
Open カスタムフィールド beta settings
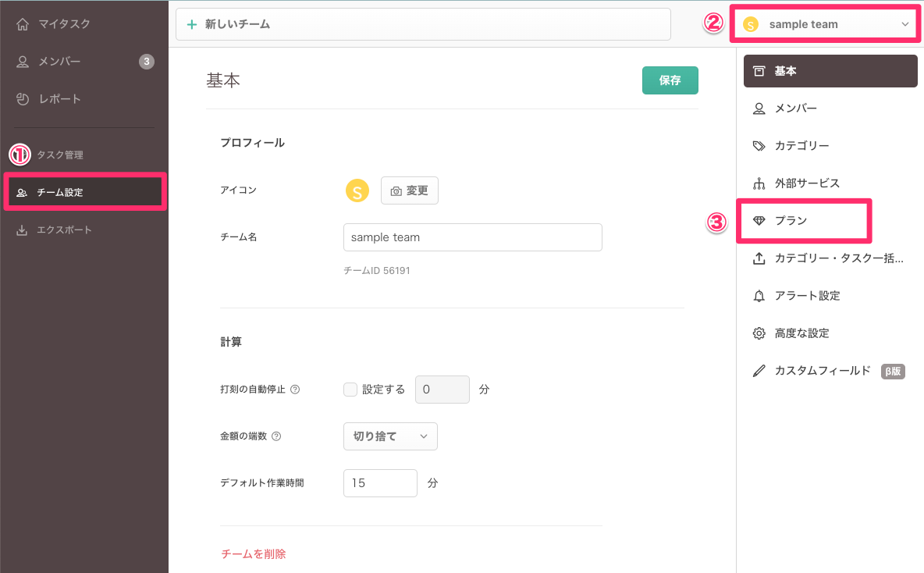point(822,371)
